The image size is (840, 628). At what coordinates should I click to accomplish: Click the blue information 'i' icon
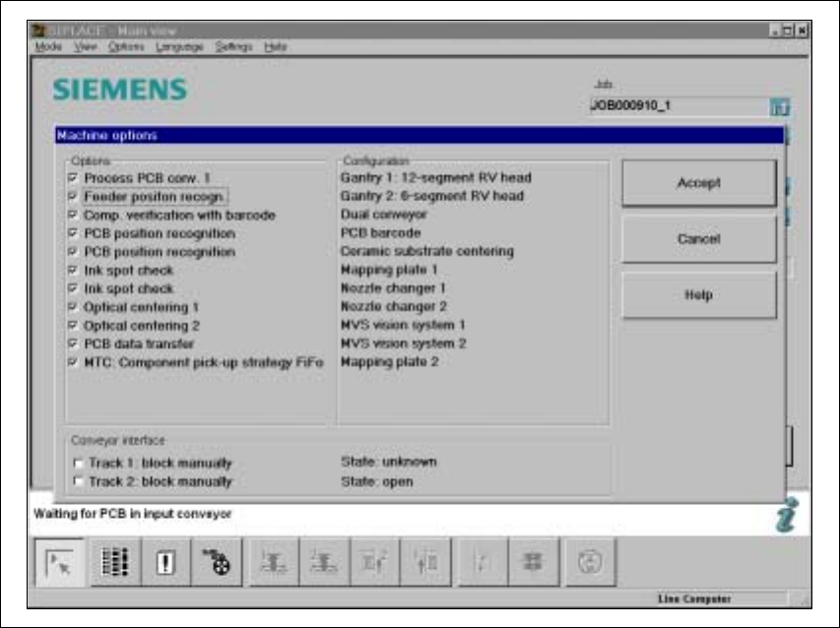pyautogui.click(x=787, y=515)
